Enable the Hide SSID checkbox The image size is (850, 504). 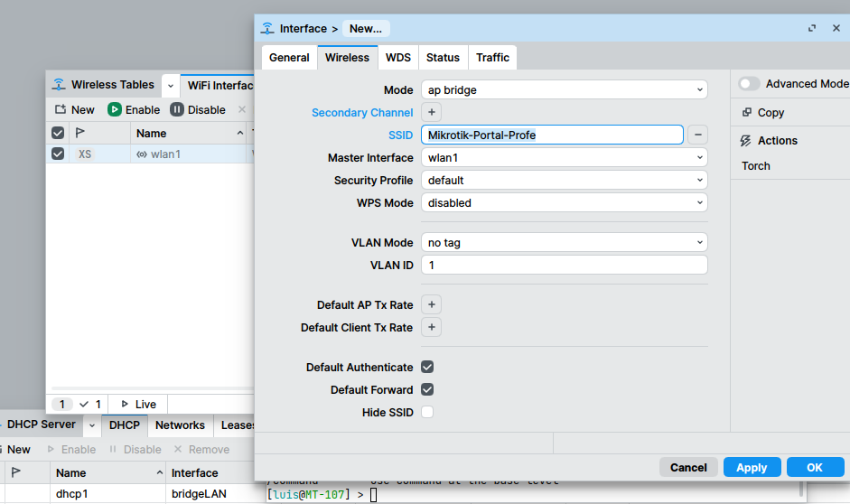[x=427, y=413]
